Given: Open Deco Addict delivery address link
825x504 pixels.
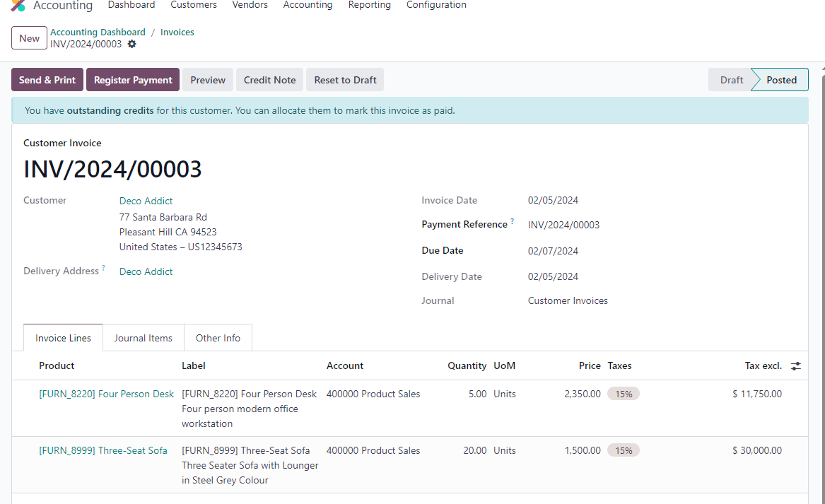Looking at the screenshot, I should [146, 271].
